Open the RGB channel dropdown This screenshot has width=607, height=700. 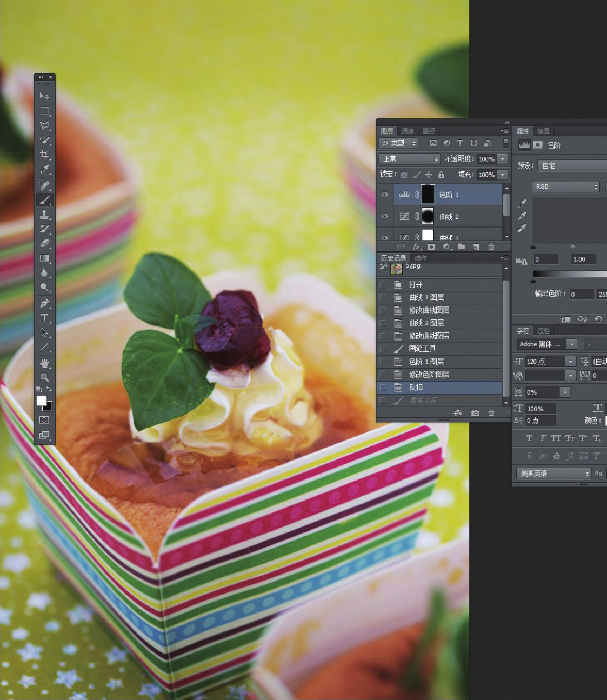[565, 186]
